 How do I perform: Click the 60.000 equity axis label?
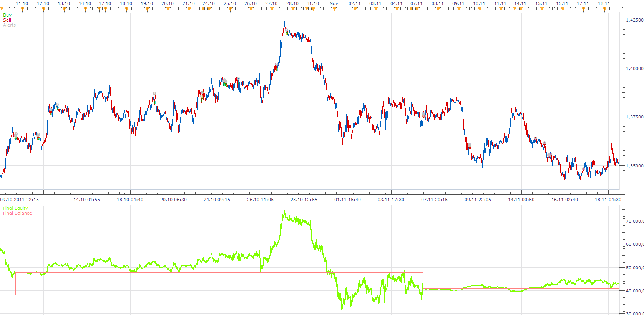pyautogui.click(x=635, y=244)
